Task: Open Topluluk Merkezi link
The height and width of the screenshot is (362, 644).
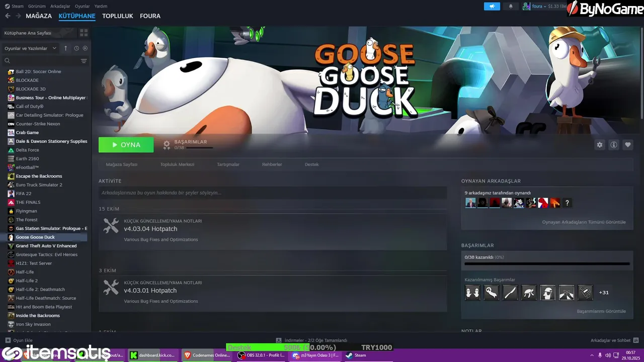Action: point(177,164)
